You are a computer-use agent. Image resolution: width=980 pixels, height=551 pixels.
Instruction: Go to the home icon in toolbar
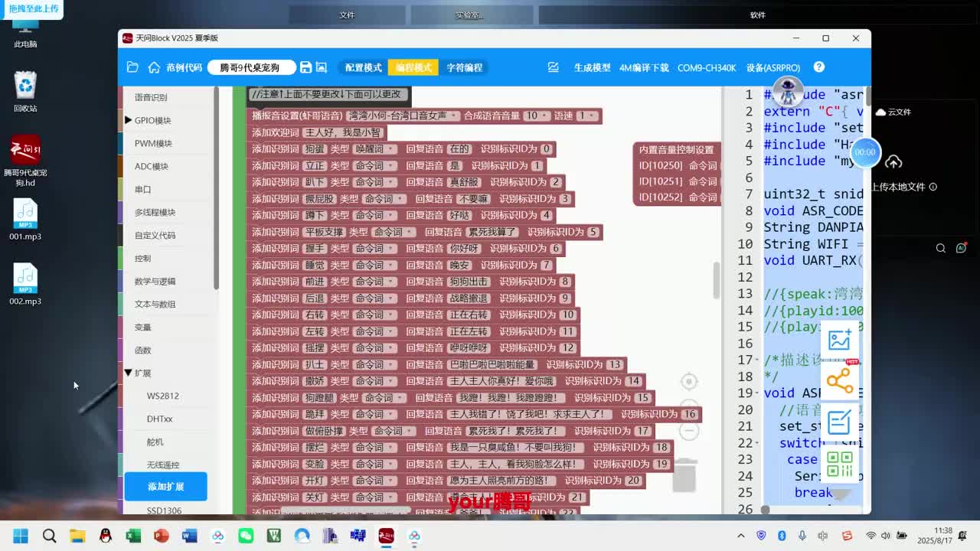pyautogui.click(x=154, y=67)
